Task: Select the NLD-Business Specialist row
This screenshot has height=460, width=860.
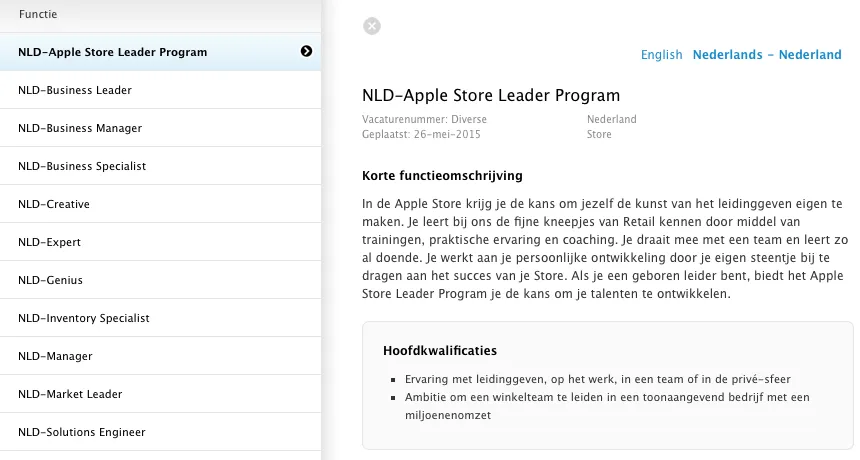Action: 160,166
